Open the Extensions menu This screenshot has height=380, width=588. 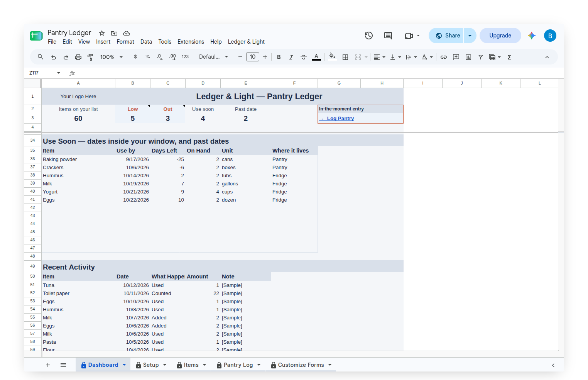pos(191,42)
